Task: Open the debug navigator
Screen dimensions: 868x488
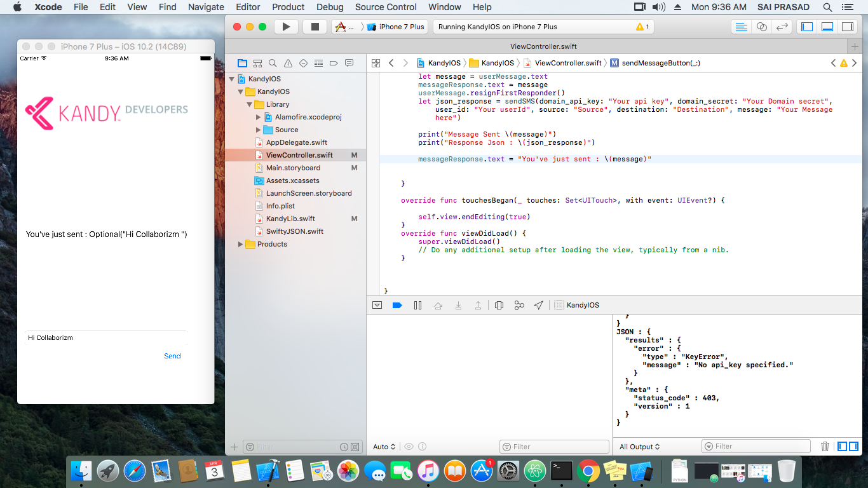Action: click(318, 63)
